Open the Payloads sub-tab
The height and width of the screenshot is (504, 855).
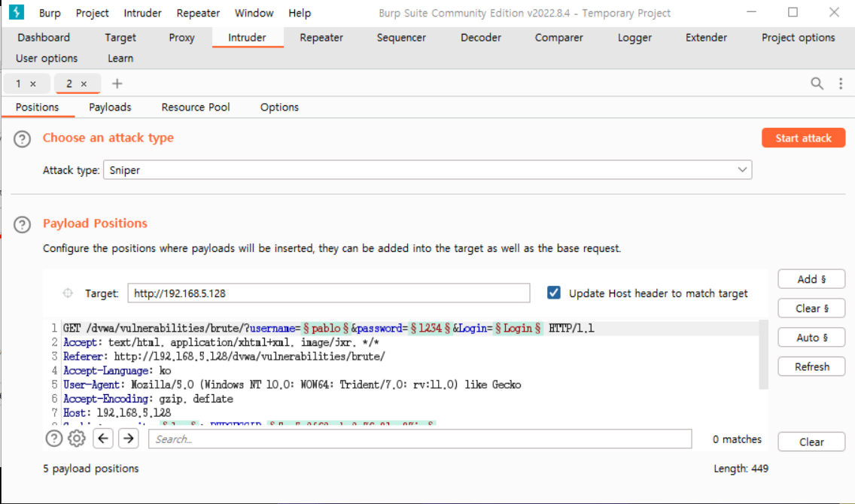(x=110, y=108)
